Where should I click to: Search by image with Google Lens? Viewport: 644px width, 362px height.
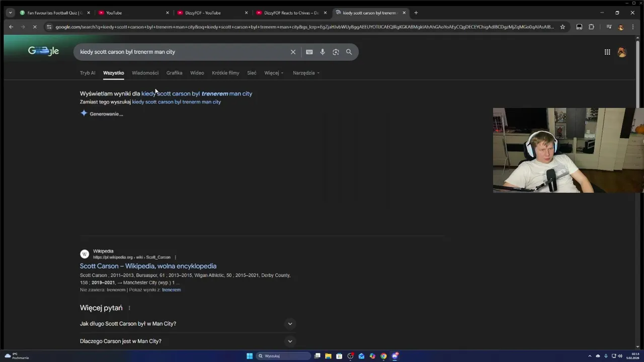click(x=336, y=52)
